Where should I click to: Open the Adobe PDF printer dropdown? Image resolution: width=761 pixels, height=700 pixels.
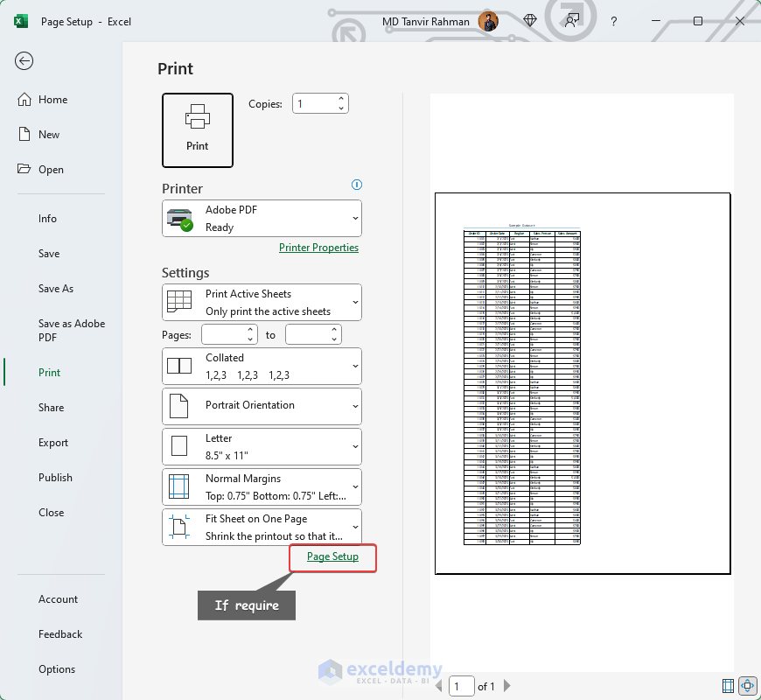pyautogui.click(x=262, y=219)
